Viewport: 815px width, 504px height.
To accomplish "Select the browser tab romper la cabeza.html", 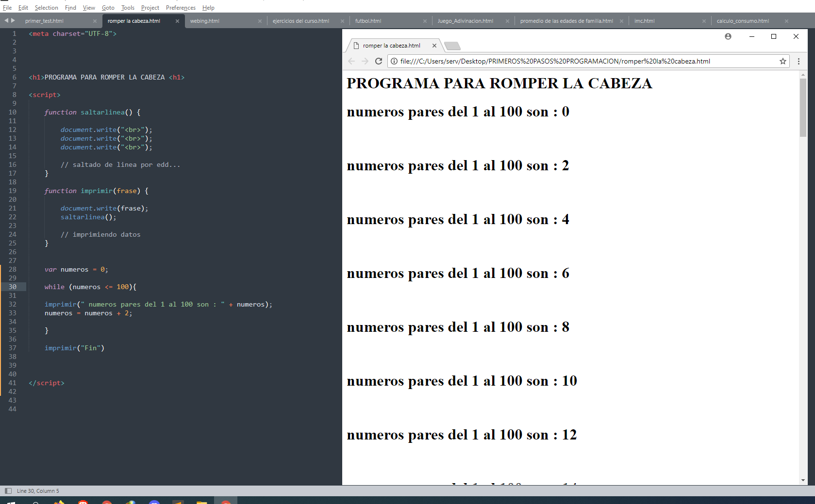I will click(391, 46).
